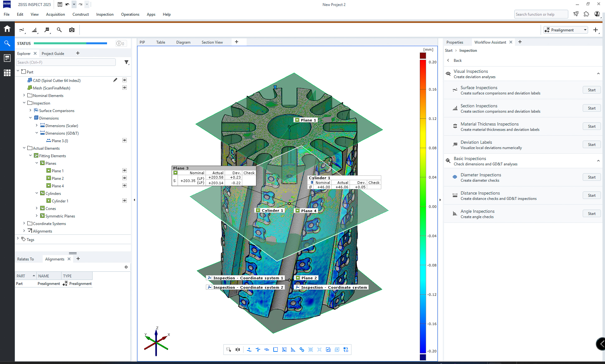This screenshot has width=605, height=364.
Task: Toggle visibility of Plane 4 in Explorer
Action: tap(125, 186)
